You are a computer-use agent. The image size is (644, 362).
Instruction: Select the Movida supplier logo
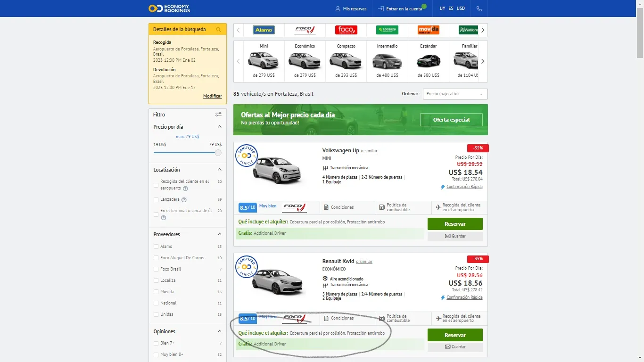pyautogui.click(x=429, y=30)
